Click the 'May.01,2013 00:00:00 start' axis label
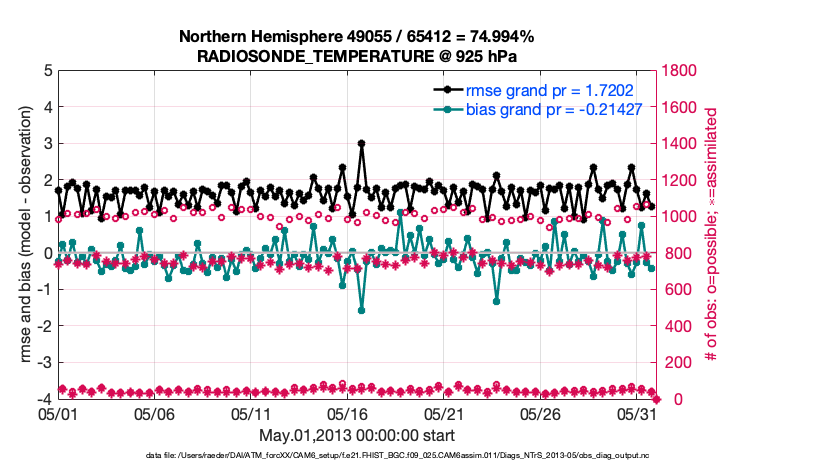Viewport: 830px width, 470px height. click(x=356, y=435)
